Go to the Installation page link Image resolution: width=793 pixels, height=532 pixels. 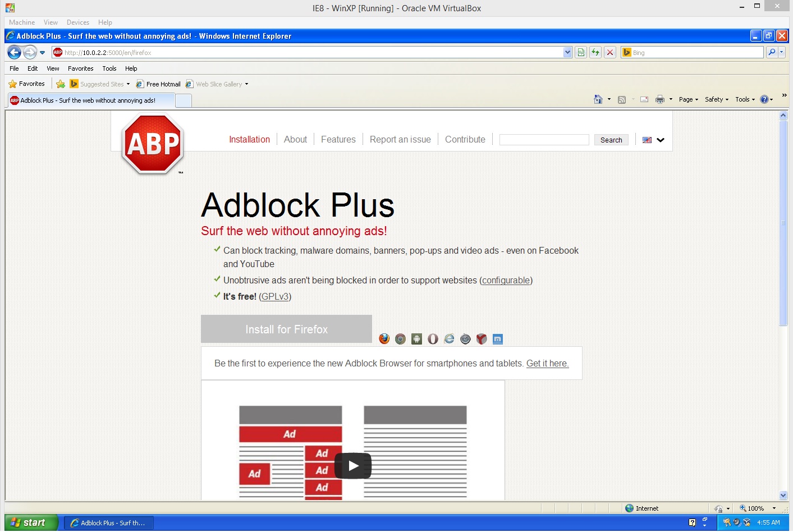pos(249,139)
